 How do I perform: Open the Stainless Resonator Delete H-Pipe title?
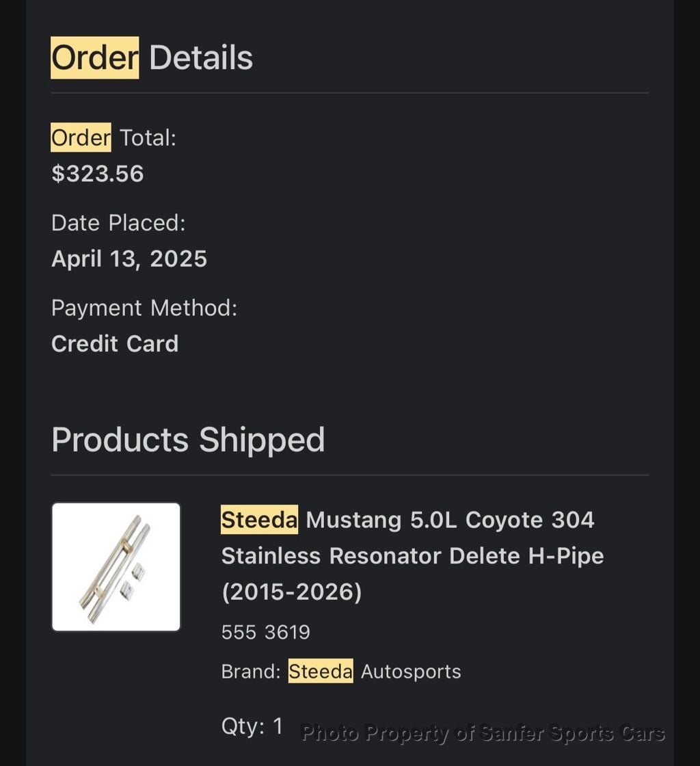click(x=412, y=555)
